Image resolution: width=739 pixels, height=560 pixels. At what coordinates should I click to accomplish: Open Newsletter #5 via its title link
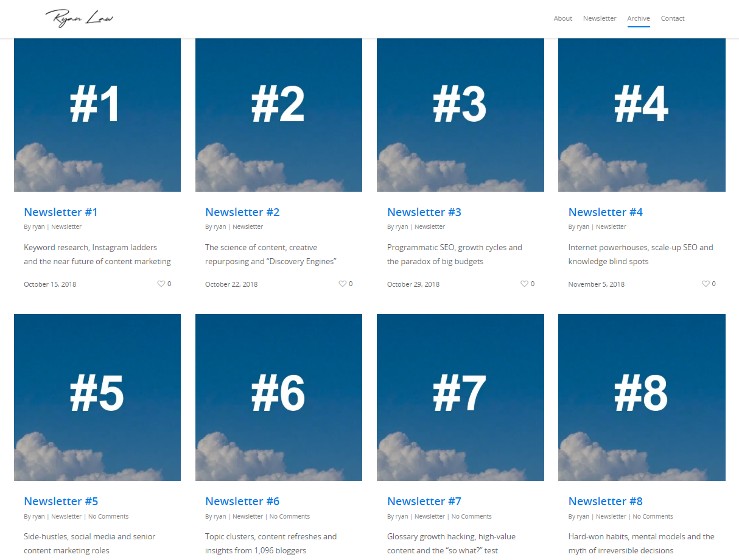[60, 501]
